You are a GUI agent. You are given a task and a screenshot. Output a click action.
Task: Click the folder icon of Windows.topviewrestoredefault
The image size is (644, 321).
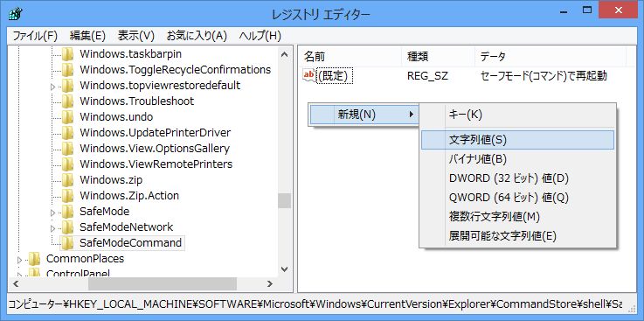click(67, 86)
